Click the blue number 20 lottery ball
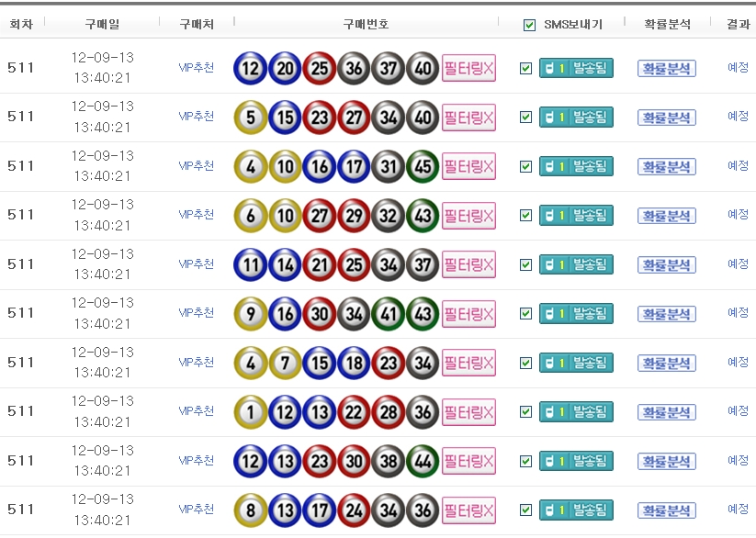Viewport: 756px width, 538px height. pos(284,68)
